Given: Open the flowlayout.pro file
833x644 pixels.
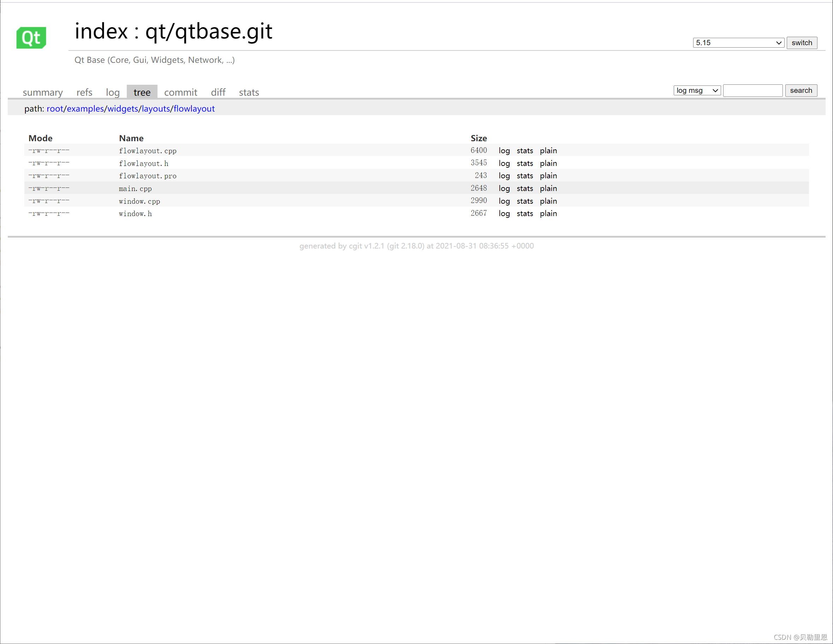Looking at the screenshot, I should (x=148, y=176).
